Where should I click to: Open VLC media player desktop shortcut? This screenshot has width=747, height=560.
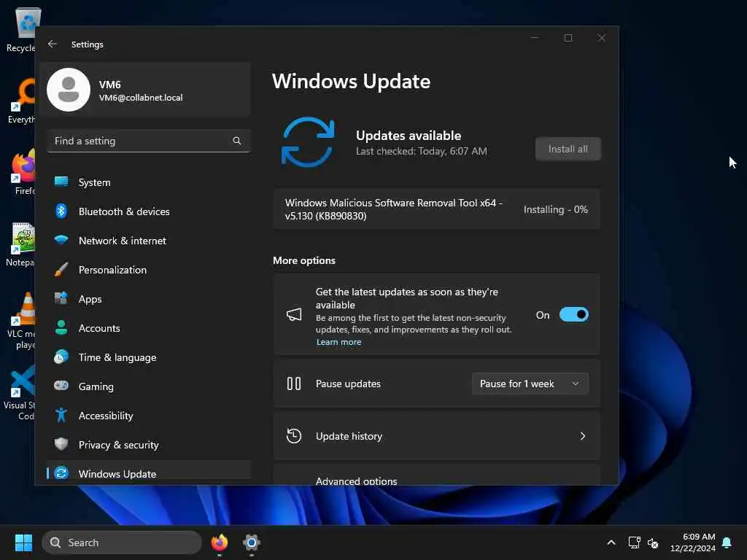[20, 321]
